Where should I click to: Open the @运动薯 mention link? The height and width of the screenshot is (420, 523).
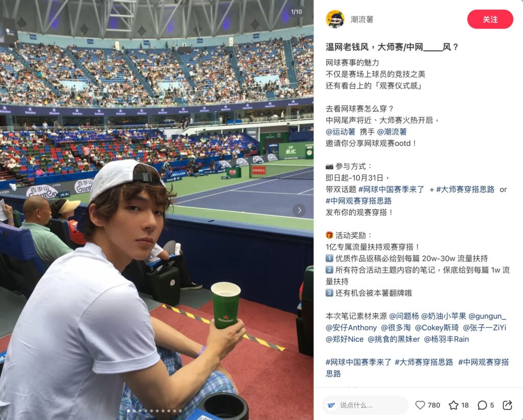click(x=340, y=132)
